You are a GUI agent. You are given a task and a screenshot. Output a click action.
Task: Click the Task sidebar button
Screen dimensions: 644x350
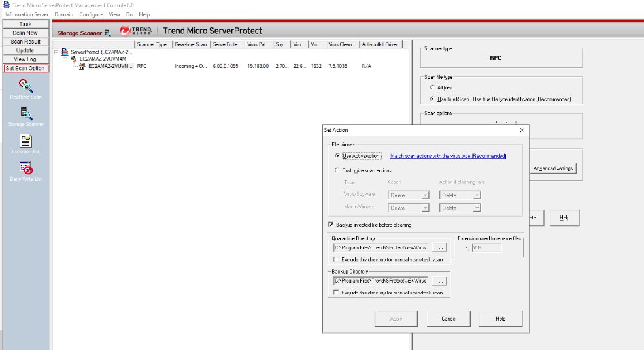[x=25, y=24]
